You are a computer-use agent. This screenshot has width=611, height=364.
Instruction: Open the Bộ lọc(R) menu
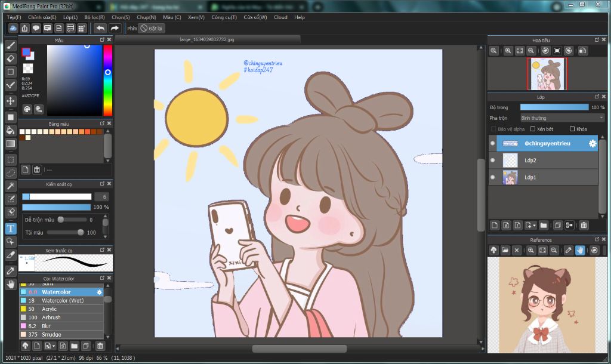(x=94, y=17)
